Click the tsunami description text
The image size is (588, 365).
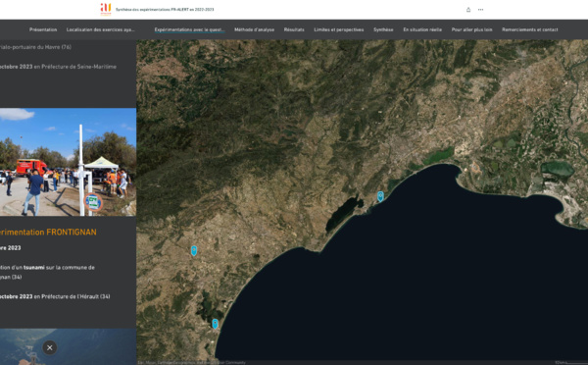47,272
